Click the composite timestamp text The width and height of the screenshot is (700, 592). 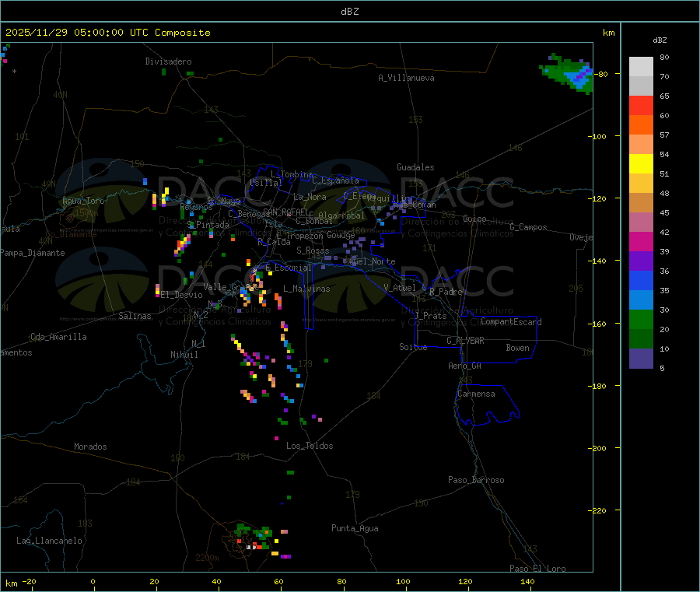(x=108, y=33)
